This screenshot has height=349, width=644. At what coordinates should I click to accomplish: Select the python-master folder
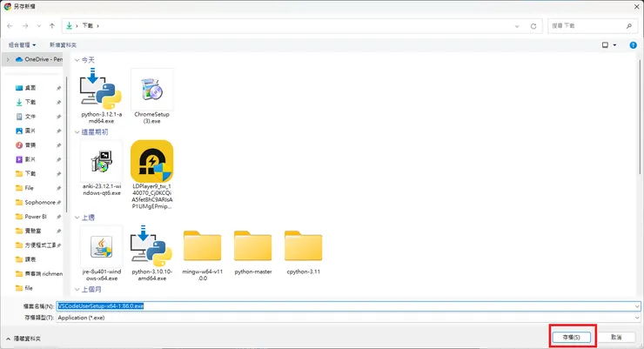tap(253, 246)
